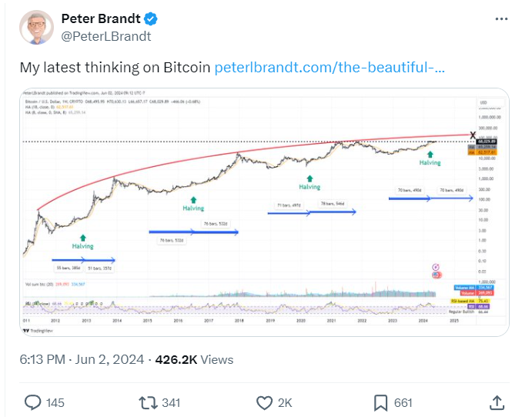This screenshot has width=522, height=420.
Task: Click the 661 bookmarks count
Action: (x=403, y=403)
